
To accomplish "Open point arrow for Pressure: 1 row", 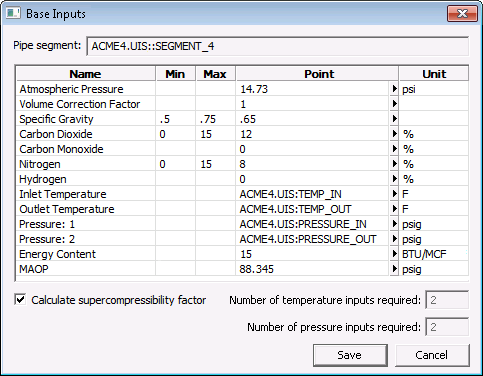I will 394,224.
